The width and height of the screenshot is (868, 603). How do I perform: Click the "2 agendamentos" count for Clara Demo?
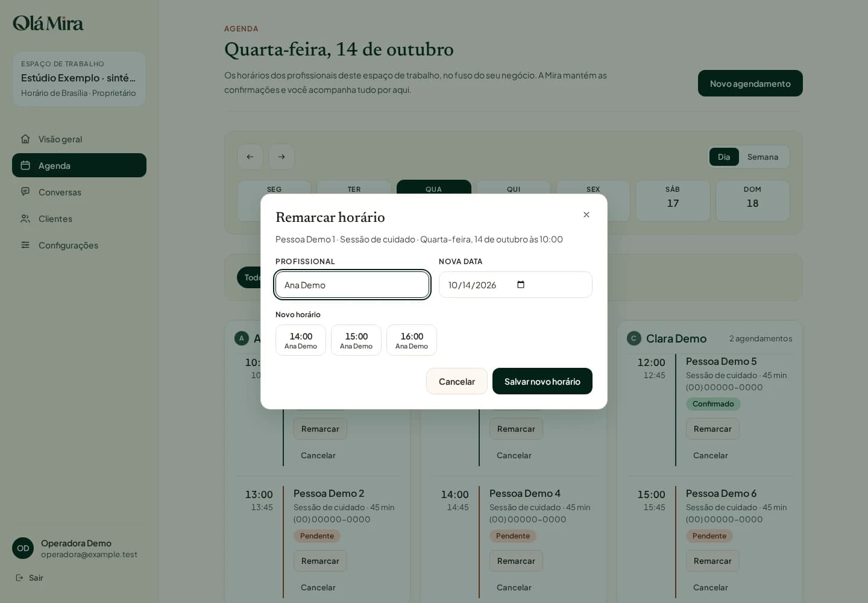[x=761, y=338]
